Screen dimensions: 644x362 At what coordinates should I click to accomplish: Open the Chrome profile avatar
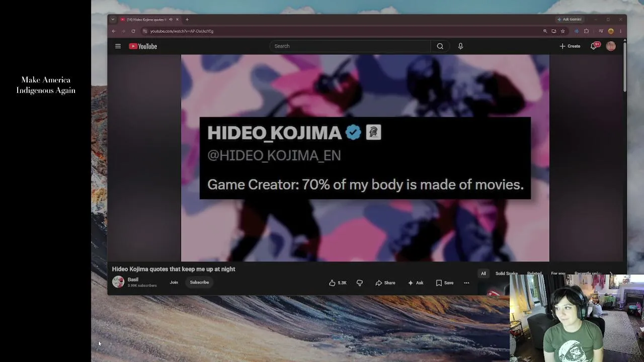pos(611,31)
